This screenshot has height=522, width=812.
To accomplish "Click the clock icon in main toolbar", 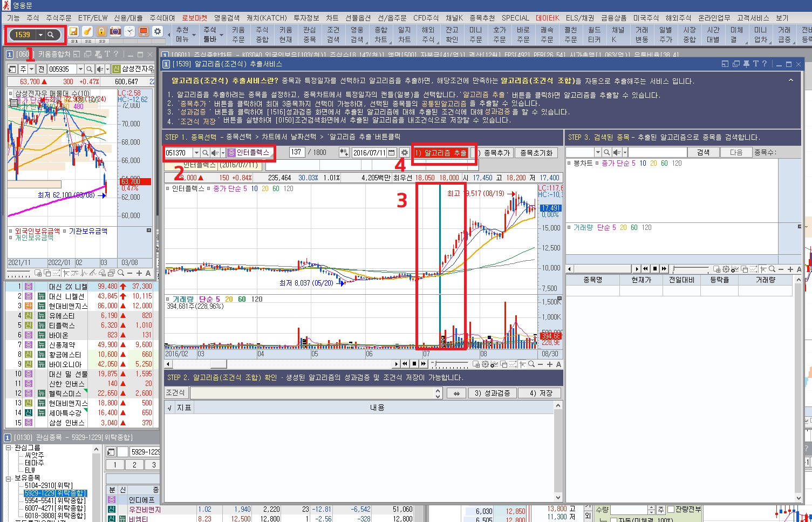I will 129,31.
